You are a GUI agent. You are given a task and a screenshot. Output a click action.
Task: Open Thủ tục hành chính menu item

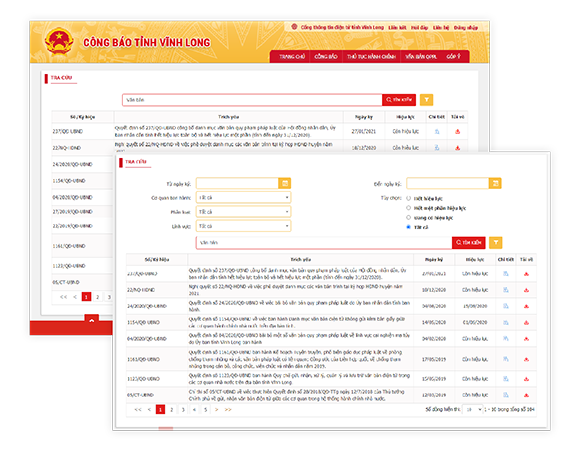(371, 56)
